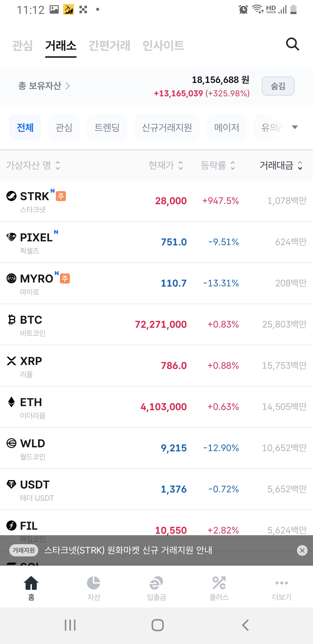Screen dimensions: 313x644
Task: Tap the Ethereum ETH logo icon
Action: pyautogui.click(x=12, y=402)
